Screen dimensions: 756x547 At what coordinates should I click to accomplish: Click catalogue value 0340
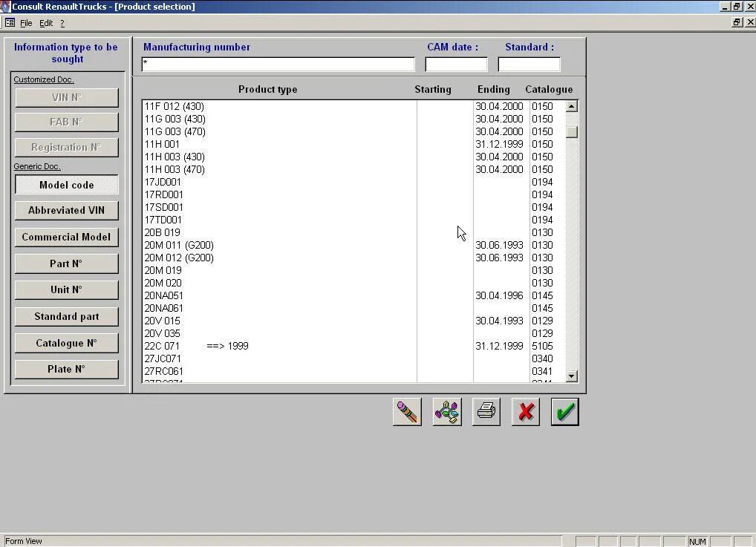click(542, 358)
